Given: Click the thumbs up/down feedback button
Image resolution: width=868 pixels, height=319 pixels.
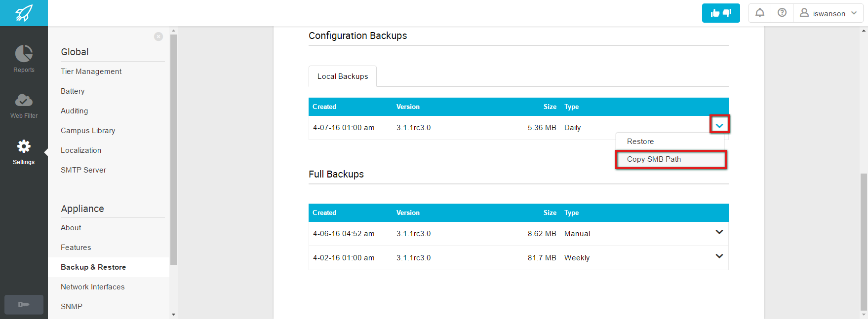Looking at the screenshot, I should pyautogui.click(x=721, y=13).
